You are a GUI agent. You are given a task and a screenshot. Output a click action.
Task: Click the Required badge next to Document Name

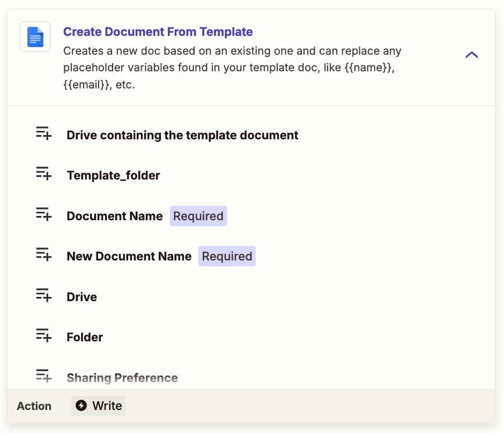pyautogui.click(x=198, y=216)
